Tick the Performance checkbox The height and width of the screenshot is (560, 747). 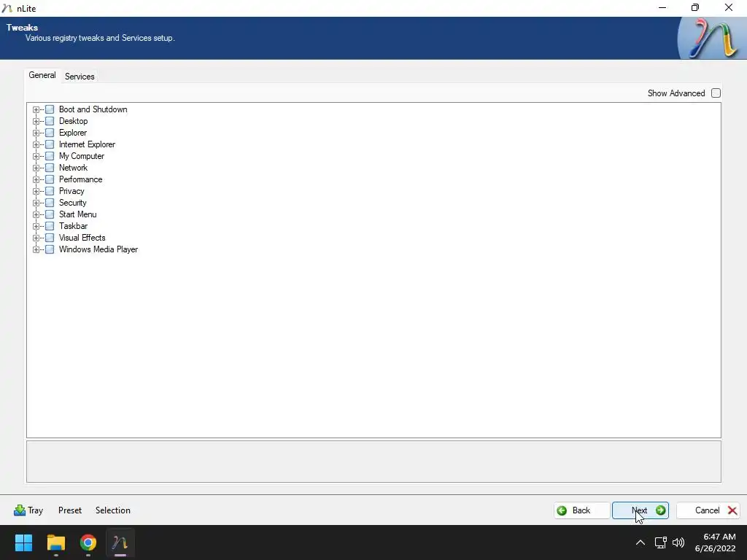[x=50, y=179]
